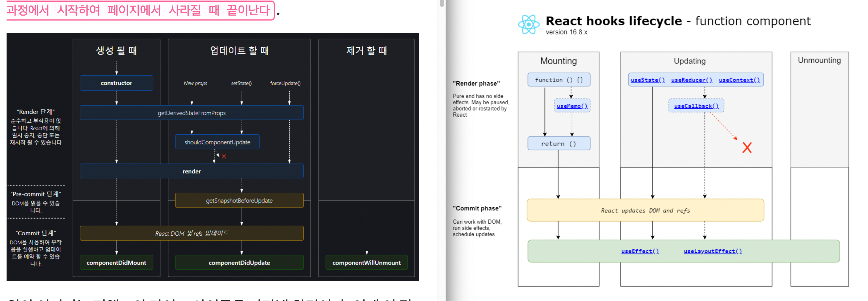Image resolution: width=868 pixels, height=301 pixels.
Task: Click the useEffect() link in green box
Action: pos(640,251)
